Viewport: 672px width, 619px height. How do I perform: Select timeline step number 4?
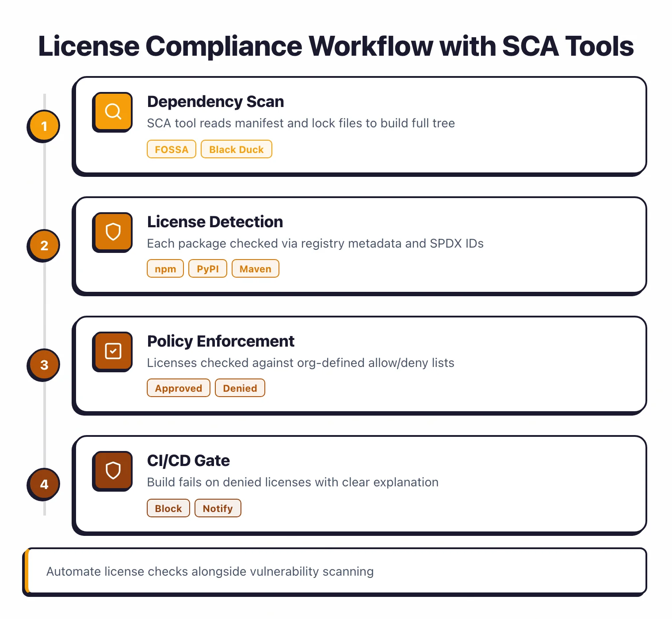[43, 484]
